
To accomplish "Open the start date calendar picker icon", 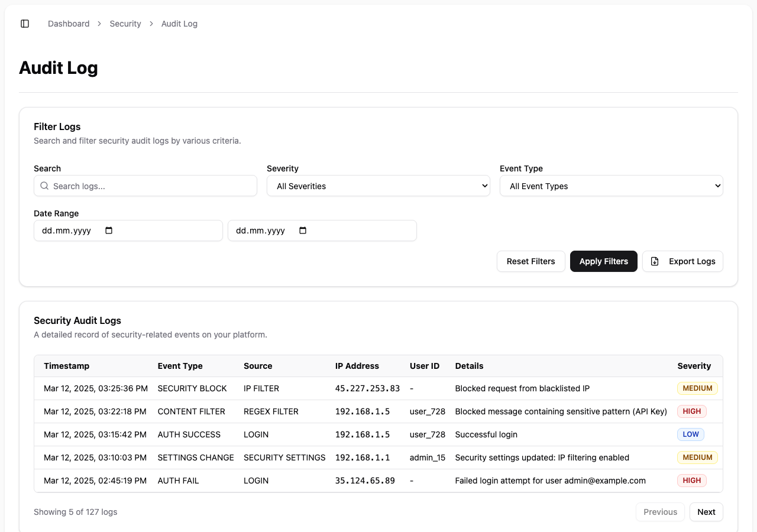I will click(109, 231).
